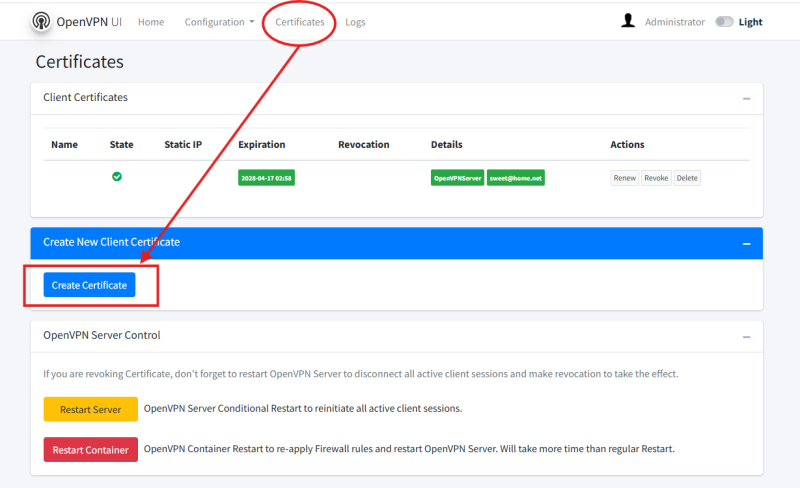Collapse the Create New Client Certificate panel
The width and height of the screenshot is (800, 488).
click(x=746, y=244)
